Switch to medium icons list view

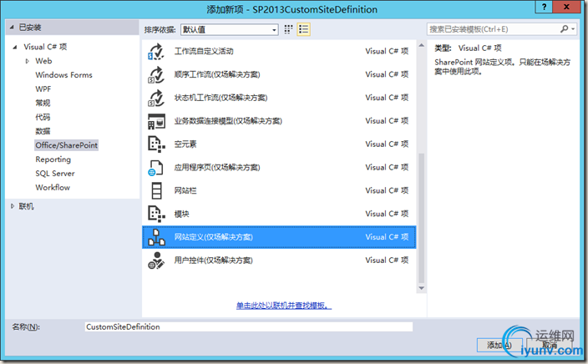[x=304, y=29]
